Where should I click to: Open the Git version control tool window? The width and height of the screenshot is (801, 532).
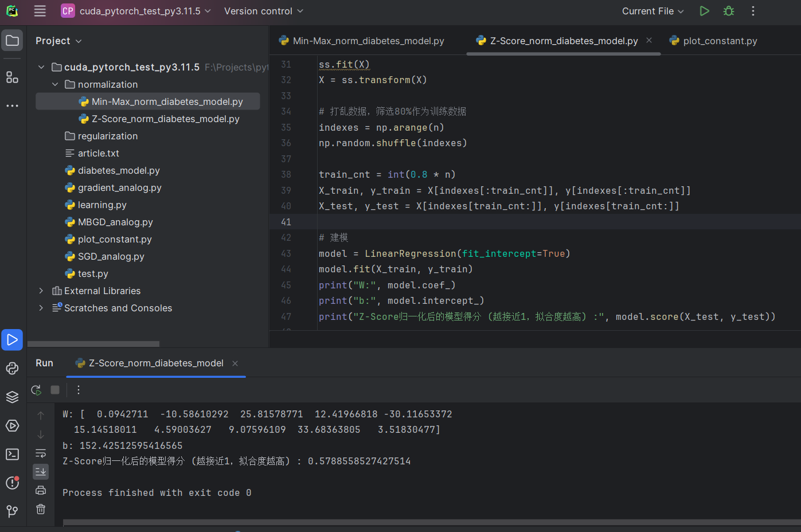pos(12,511)
